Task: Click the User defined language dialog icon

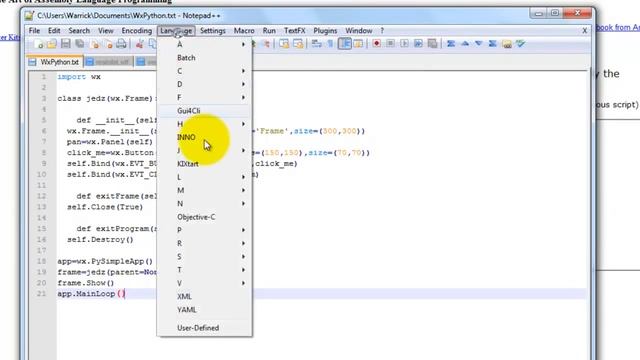Action: [358, 44]
